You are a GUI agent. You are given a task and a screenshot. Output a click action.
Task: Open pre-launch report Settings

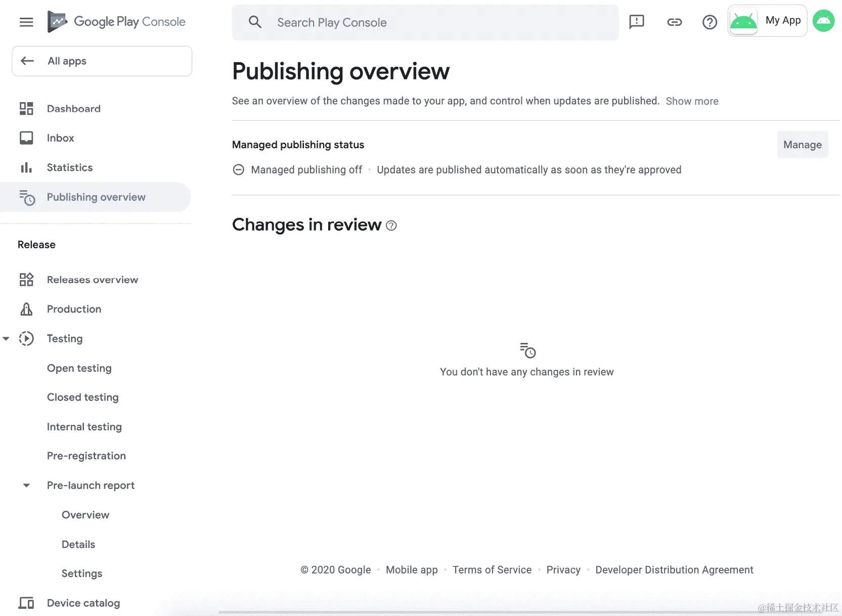pos(82,574)
